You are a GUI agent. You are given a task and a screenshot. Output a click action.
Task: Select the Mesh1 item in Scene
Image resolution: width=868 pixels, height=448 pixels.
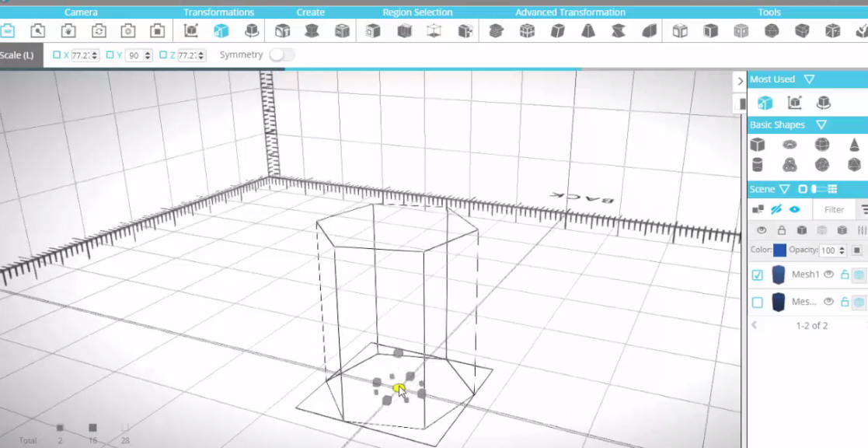[806, 274]
